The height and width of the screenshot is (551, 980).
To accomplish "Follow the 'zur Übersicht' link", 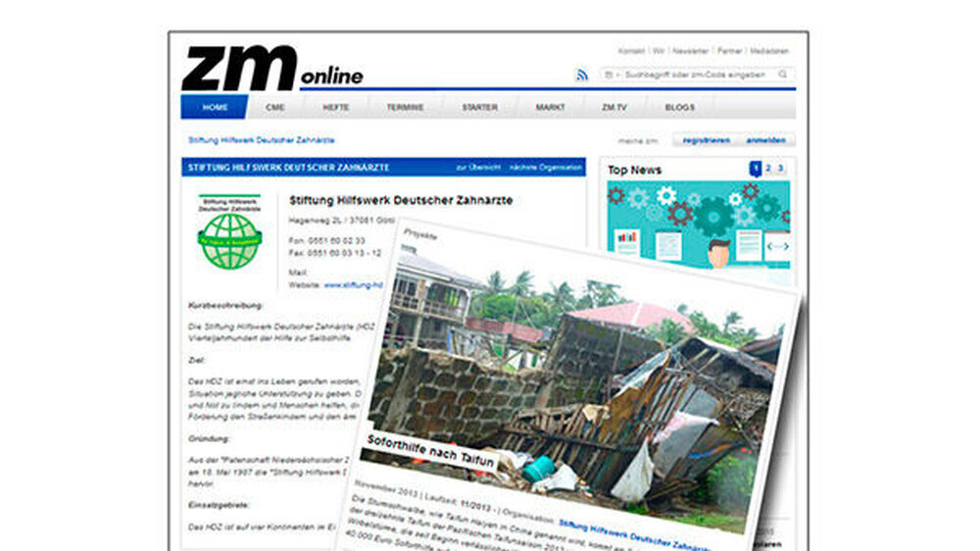I will 478,168.
